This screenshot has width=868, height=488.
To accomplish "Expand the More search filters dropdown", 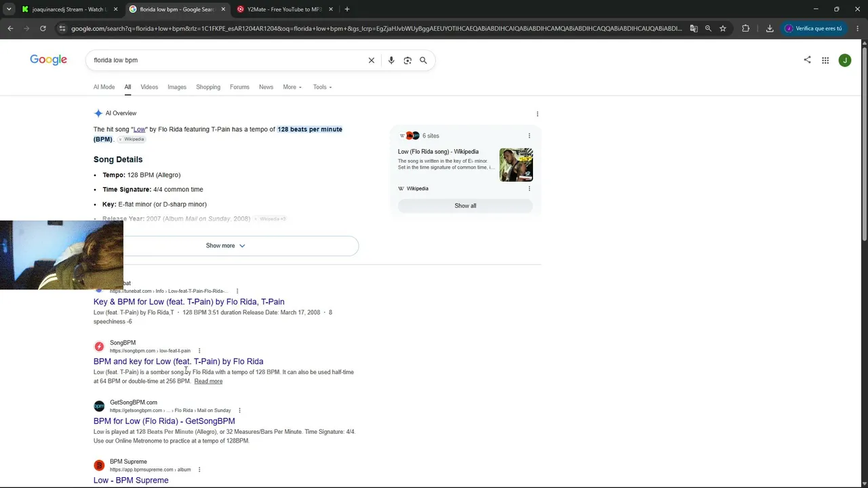I will point(292,87).
